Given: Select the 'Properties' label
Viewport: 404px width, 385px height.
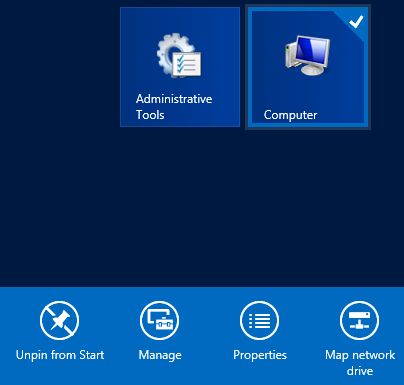Looking at the screenshot, I should coord(260,355).
